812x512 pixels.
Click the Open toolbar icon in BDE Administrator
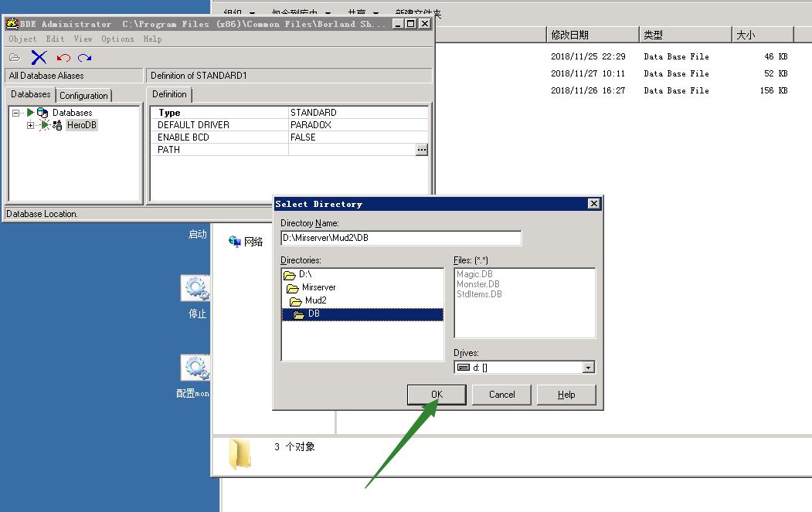pos(15,57)
